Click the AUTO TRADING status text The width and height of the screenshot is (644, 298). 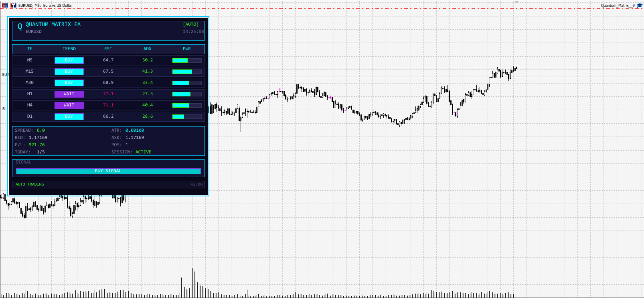(30, 184)
